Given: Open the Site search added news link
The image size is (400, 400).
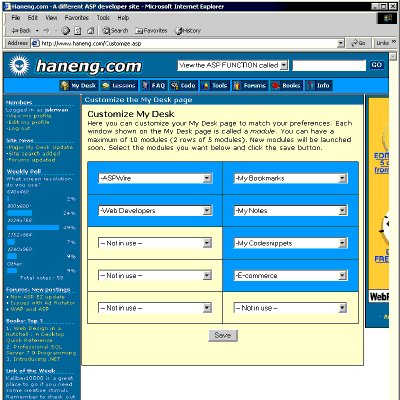Looking at the screenshot, I should (33, 154).
